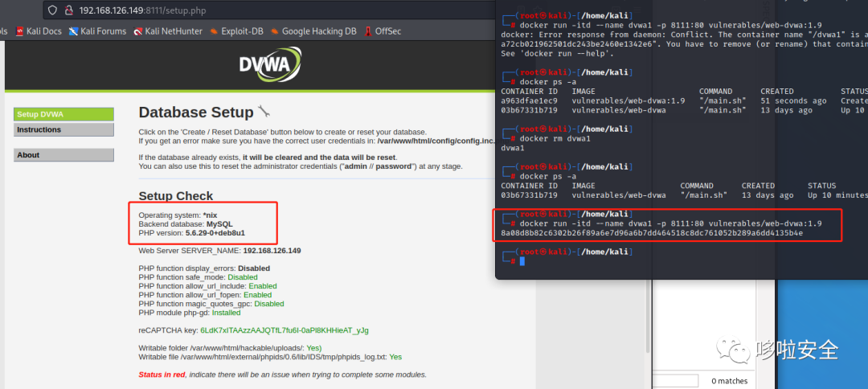Open the Kali NetHunter bookmark

(168, 31)
